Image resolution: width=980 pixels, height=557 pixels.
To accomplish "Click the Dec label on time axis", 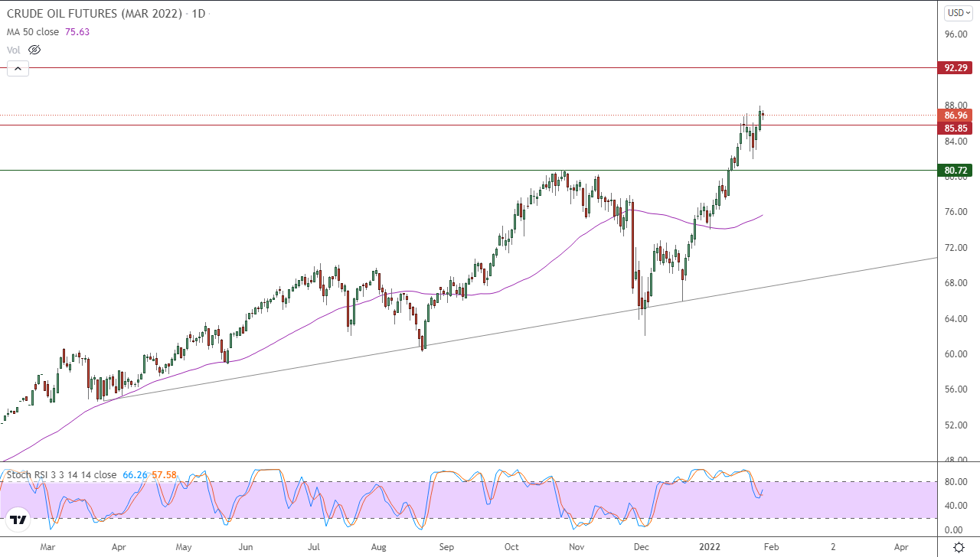I will point(642,547).
